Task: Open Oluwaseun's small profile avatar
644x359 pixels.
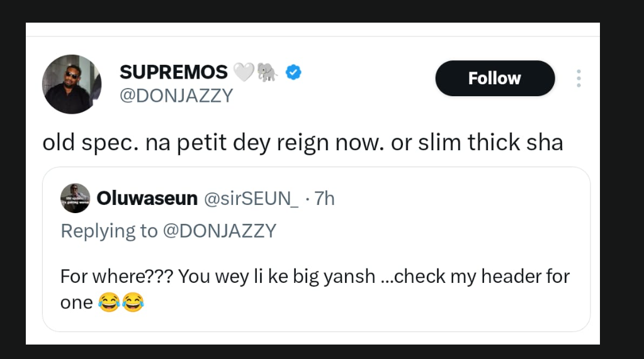Action: [76, 199]
